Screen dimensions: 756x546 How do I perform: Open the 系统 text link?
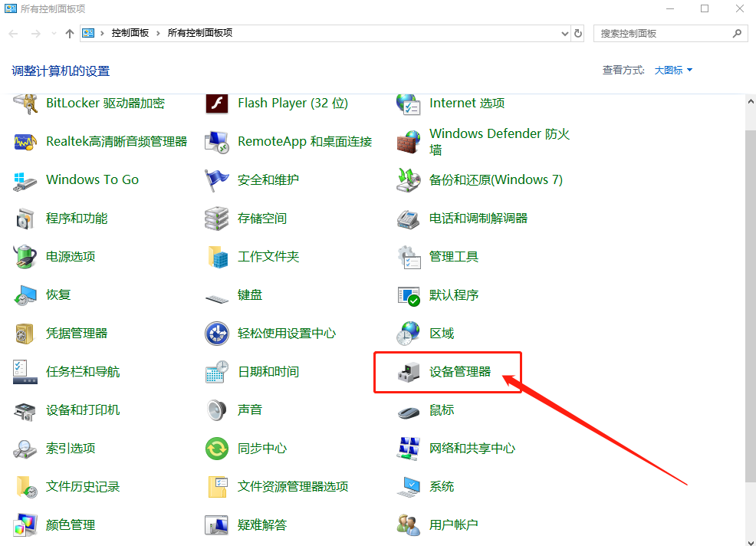coord(442,487)
